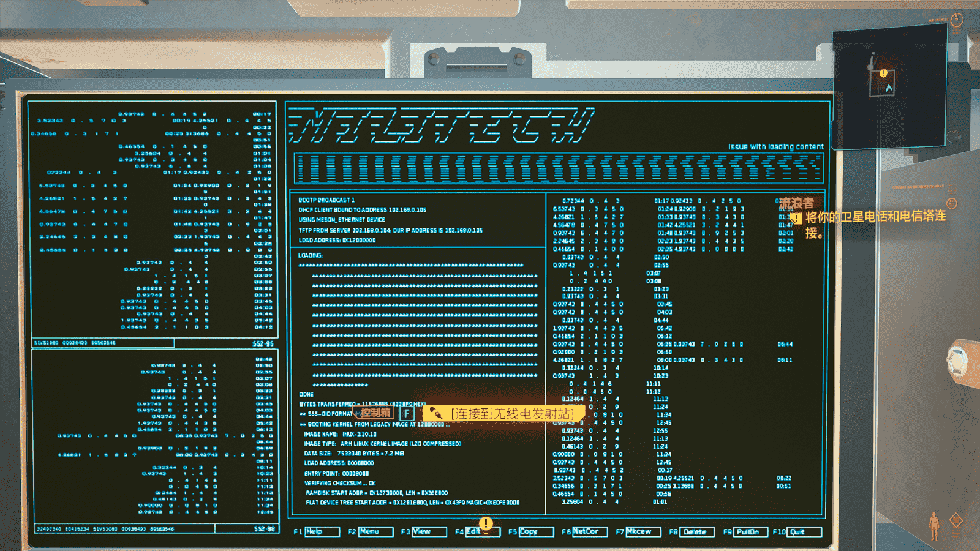This screenshot has height=551, width=980.
Task: Click the 'IMAGE NAME: INUX-3.10.10' line
Action: pyautogui.click(x=340, y=434)
